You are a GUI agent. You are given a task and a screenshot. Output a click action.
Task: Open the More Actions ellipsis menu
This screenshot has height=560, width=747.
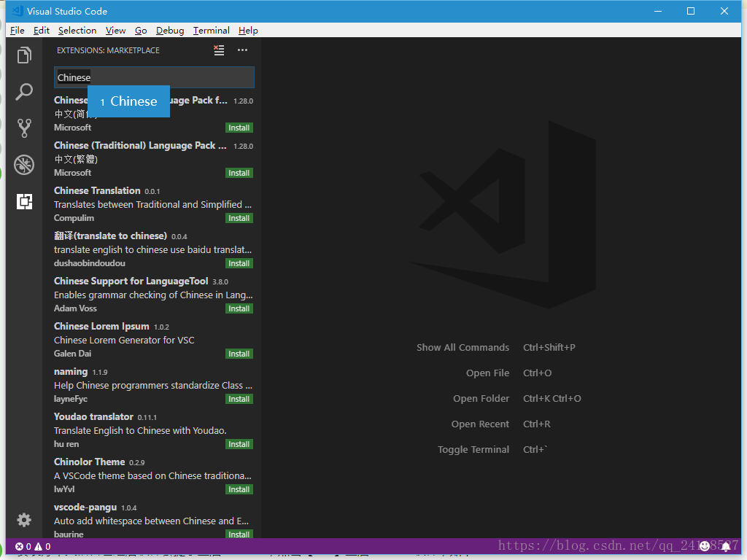pos(242,50)
